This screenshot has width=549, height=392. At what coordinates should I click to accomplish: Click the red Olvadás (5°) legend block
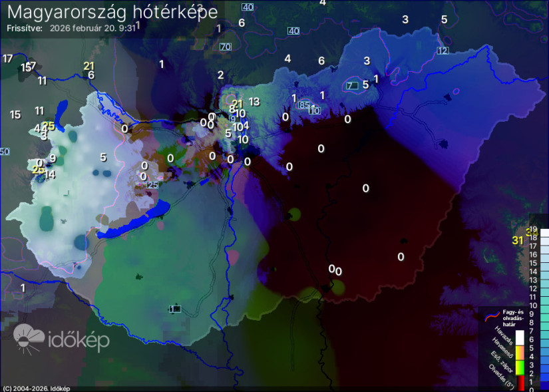520,383
